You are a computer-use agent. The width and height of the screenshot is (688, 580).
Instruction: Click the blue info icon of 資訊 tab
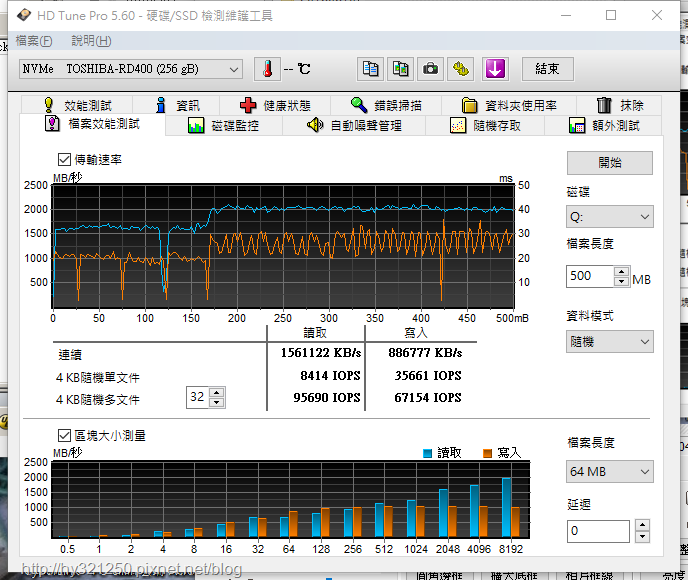tap(161, 105)
